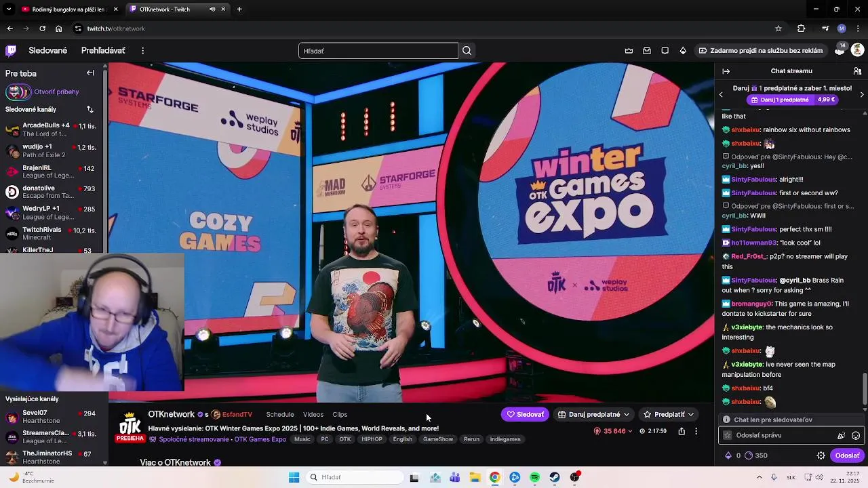The width and height of the screenshot is (868, 488).
Task: Sort followed channels with arrows icon
Action: click(x=90, y=109)
